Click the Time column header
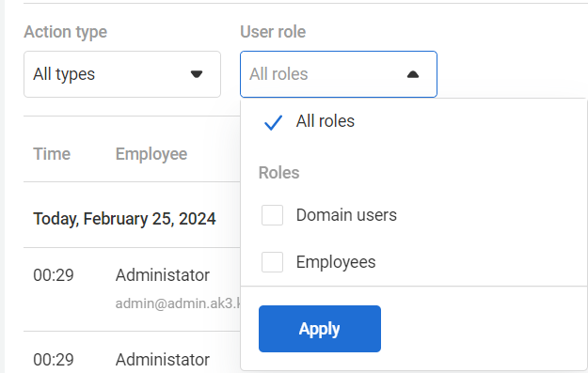Screen dimensions: 588x373 52,154
